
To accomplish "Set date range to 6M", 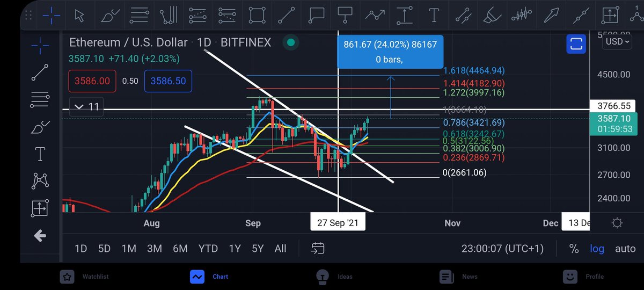I will 180,249.
